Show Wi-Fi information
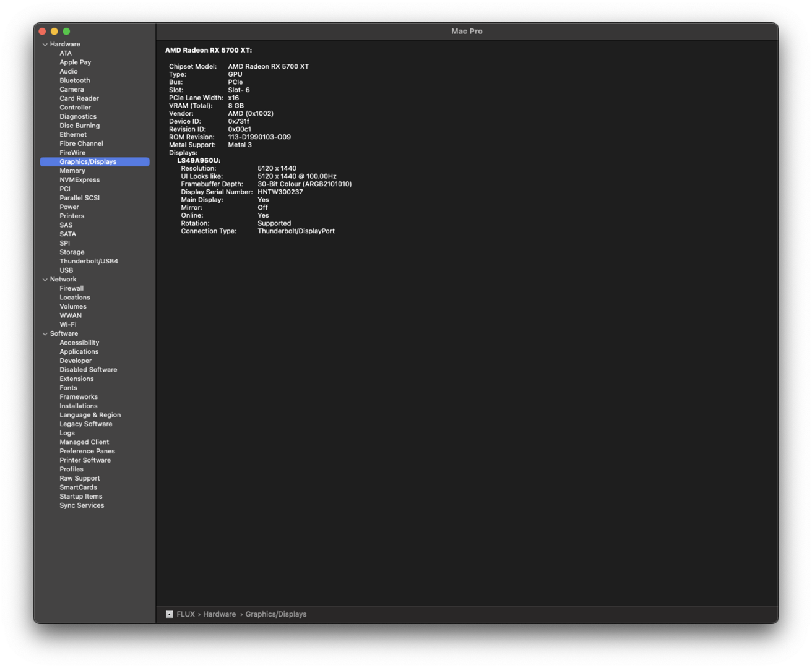812x668 pixels. point(68,325)
